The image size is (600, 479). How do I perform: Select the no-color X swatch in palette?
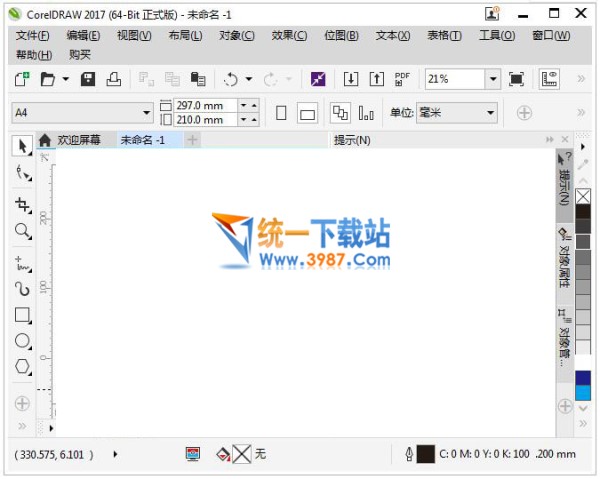tap(583, 197)
